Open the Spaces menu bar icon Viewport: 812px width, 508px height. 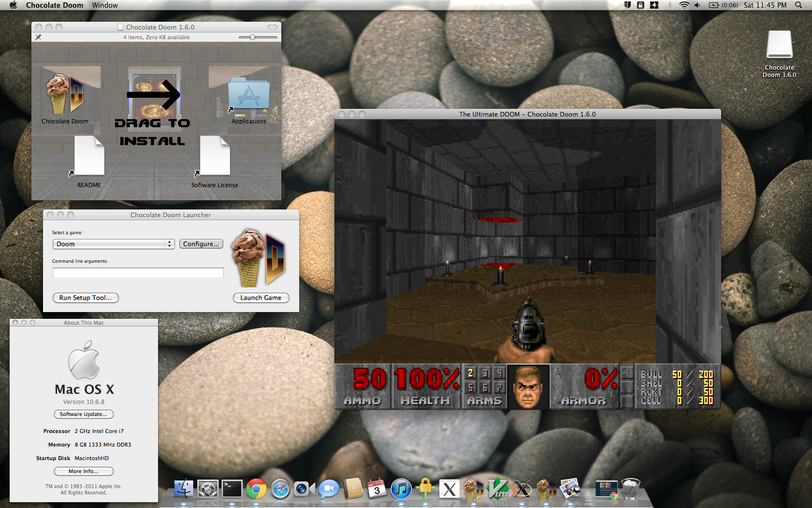tap(654, 5)
